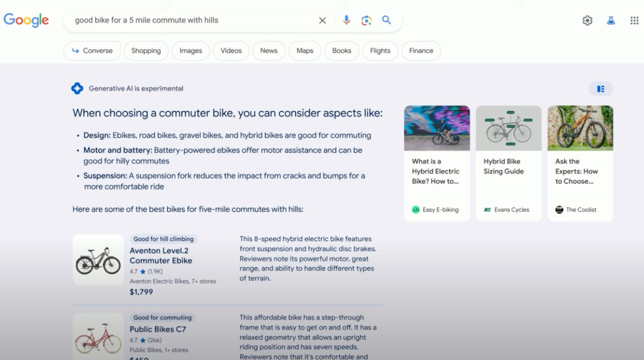This screenshot has height=360, width=644.
Task: Click the "Good for commuting" tag
Action: [x=163, y=318]
